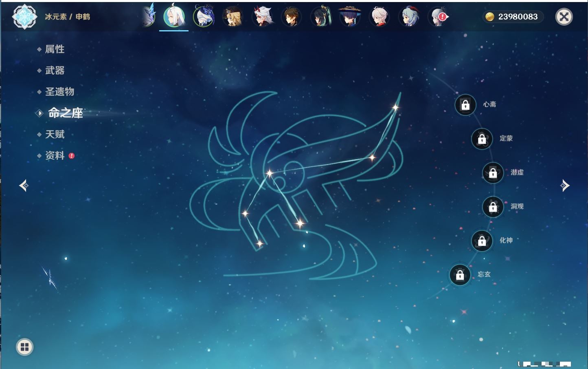Open the last portrait with red alert

[438, 17]
